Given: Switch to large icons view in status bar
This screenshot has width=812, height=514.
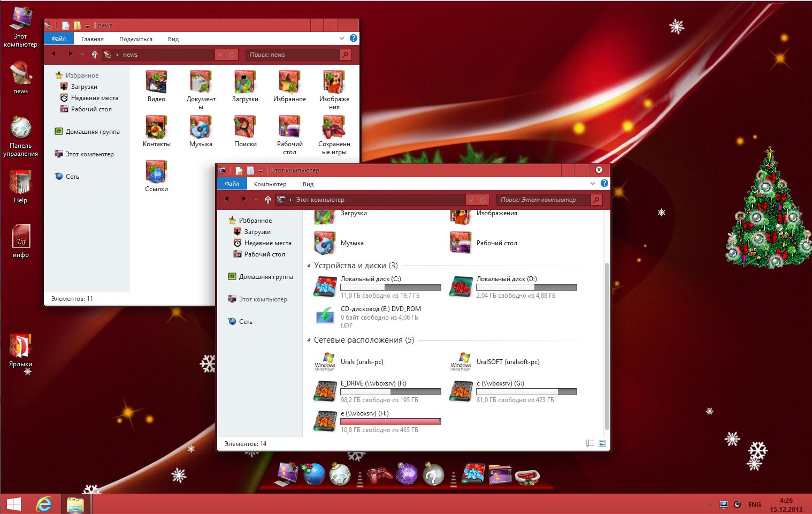Looking at the screenshot, I should [602, 443].
